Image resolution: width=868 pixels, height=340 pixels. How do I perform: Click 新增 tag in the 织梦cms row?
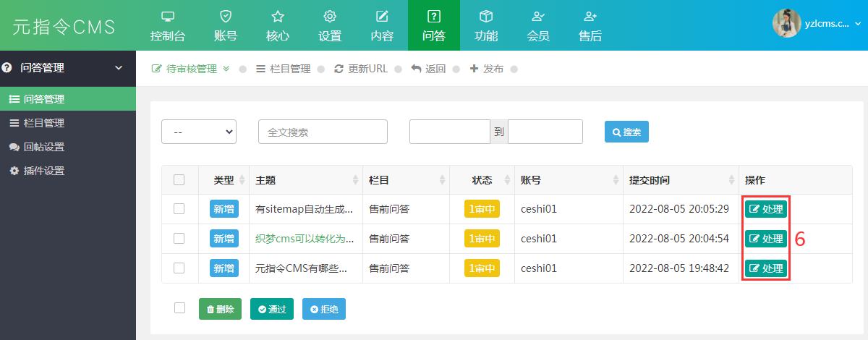click(x=224, y=239)
